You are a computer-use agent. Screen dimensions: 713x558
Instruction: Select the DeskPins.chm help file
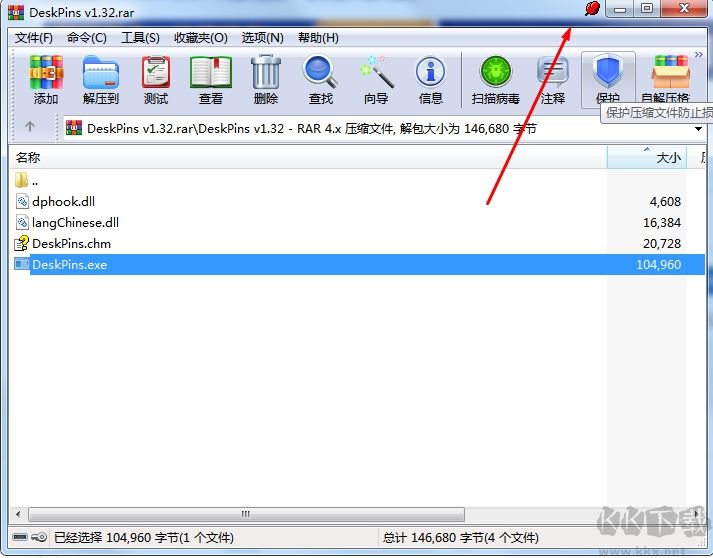(x=71, y=244)
